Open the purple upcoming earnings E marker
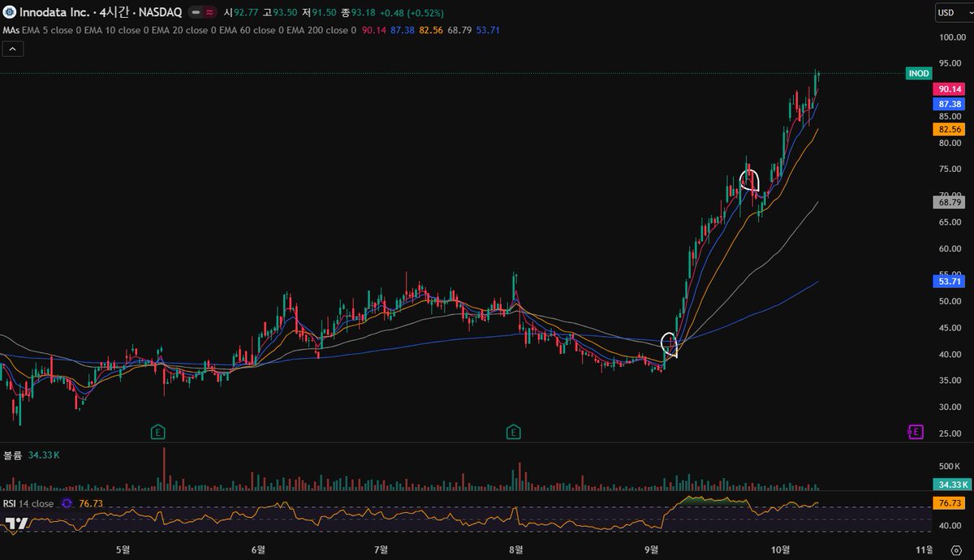 [916, 432]
